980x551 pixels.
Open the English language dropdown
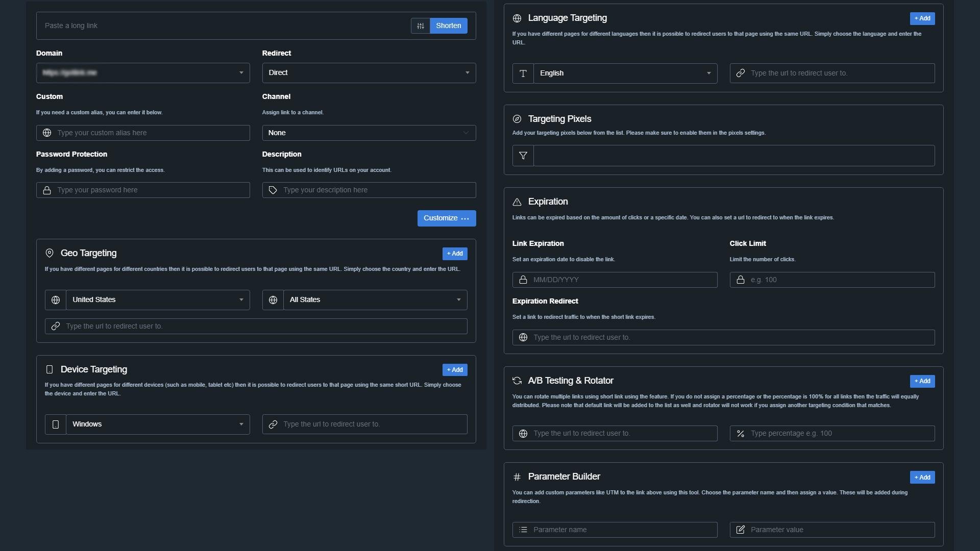pyautogui.click(x=625, y=73)
